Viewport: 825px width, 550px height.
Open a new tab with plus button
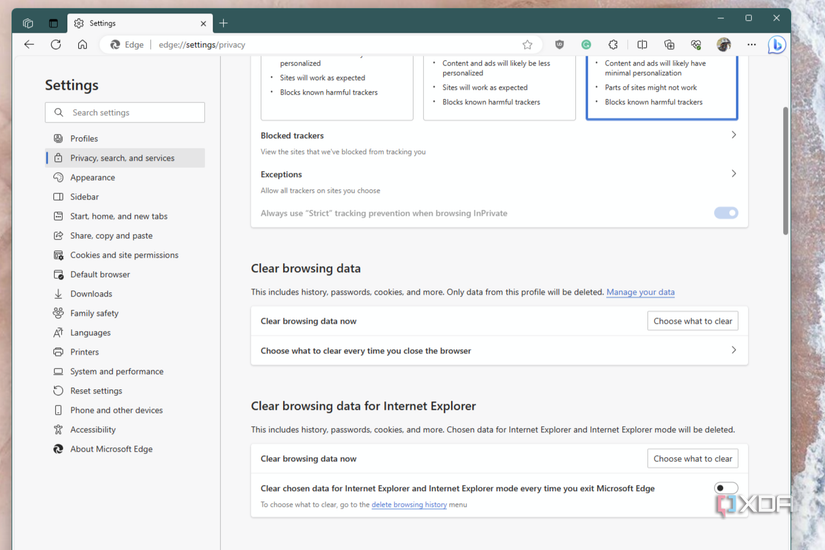pos(224,23)
